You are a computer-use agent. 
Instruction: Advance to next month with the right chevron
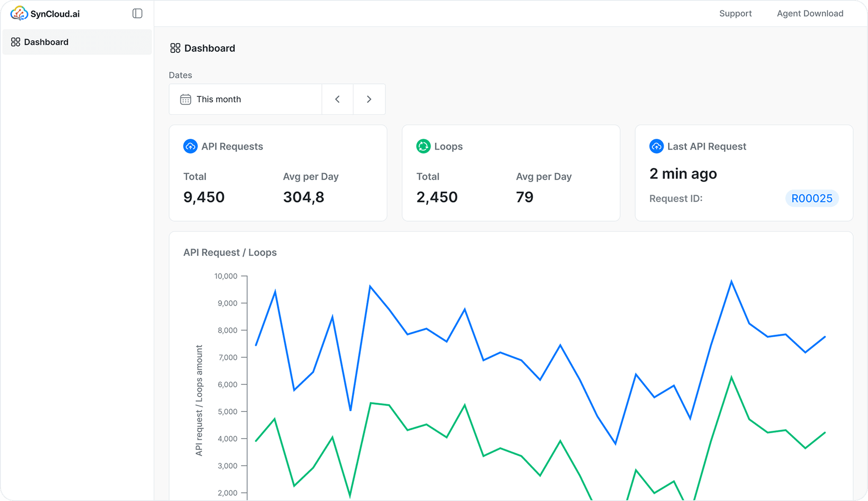click(369, 99)
